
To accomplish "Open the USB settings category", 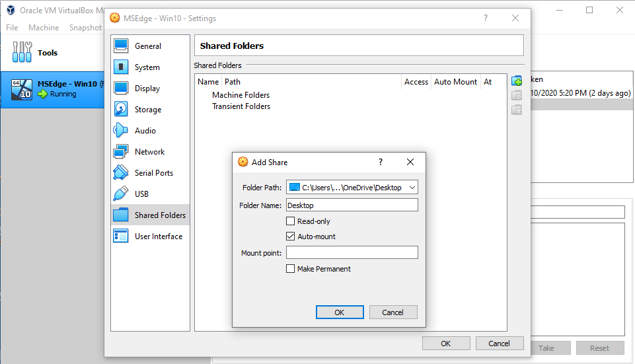I will tap(150, 194).
